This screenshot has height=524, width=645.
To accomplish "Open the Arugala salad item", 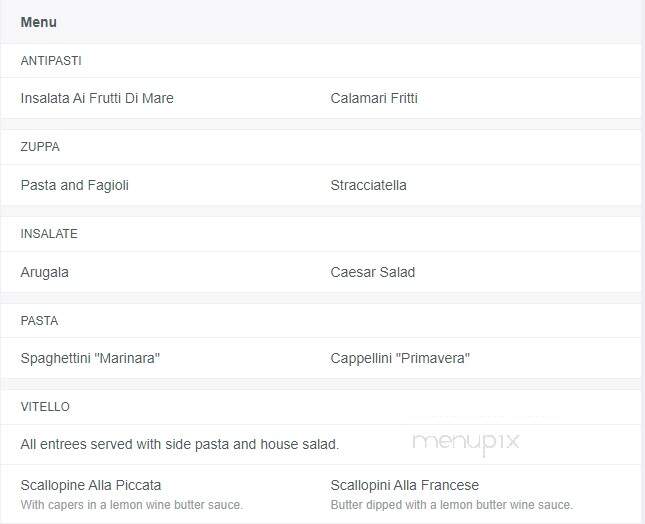I will pyautogui.click(x=44, y=272).
